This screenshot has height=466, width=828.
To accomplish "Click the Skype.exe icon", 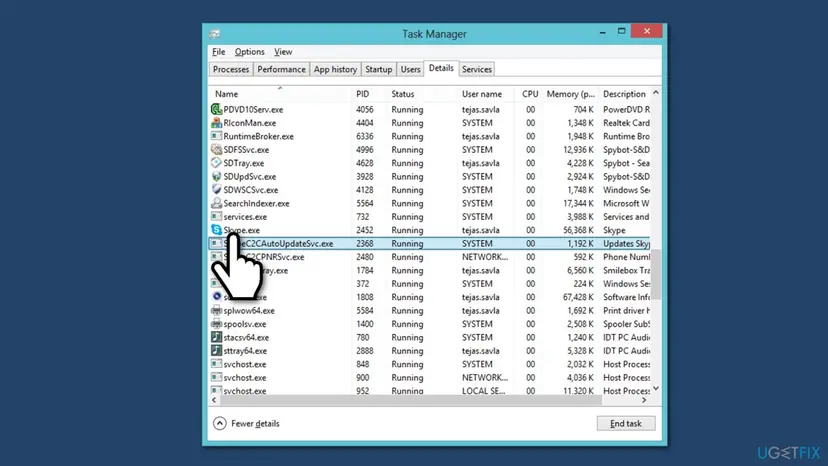I will click(x=216, y=230).
